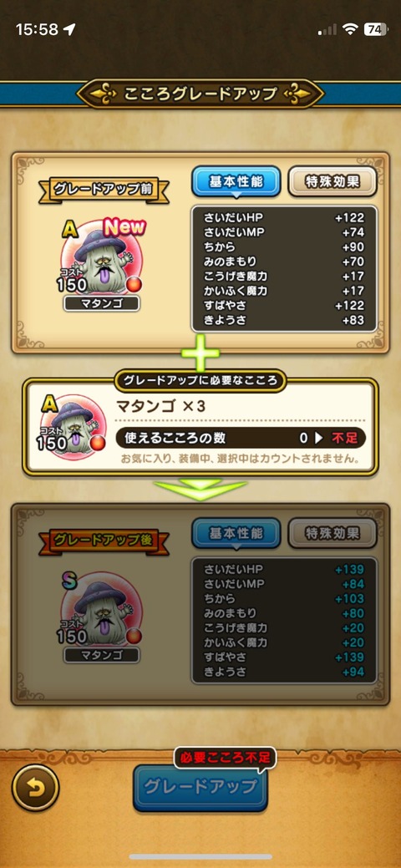Screen dimensions: 401x868
Task: Tap the Wi-Fi icon in status bar
Action: pyautogui.click(x=349, y=29)
